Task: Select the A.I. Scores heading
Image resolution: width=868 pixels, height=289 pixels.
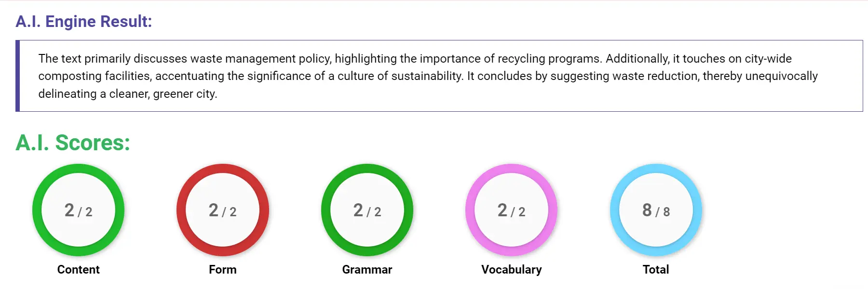Action: pos(72,143)
